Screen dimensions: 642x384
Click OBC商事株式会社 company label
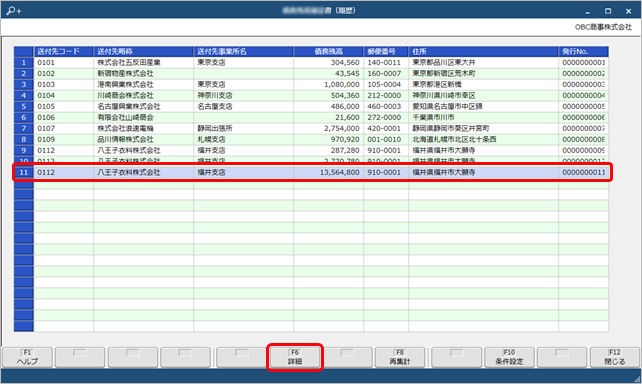(x=603, y=27)
